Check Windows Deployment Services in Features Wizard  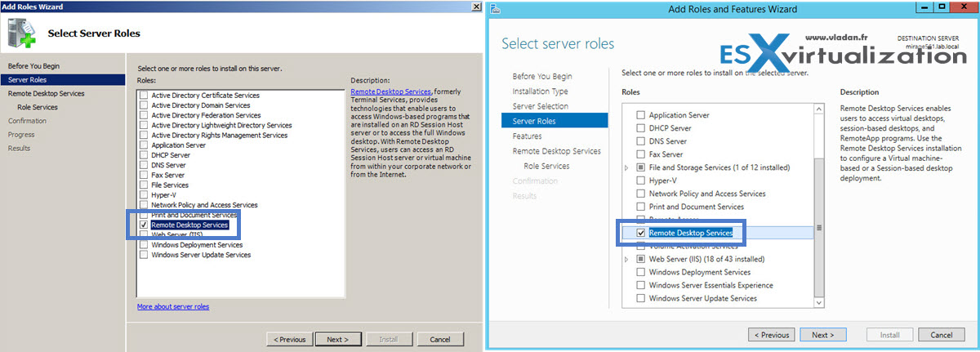coord(640,272)
